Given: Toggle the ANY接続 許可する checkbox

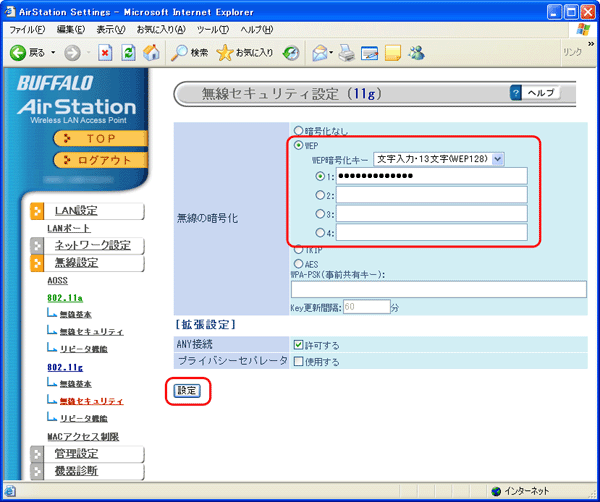Looking at the screenshot, I should (299, 344).
